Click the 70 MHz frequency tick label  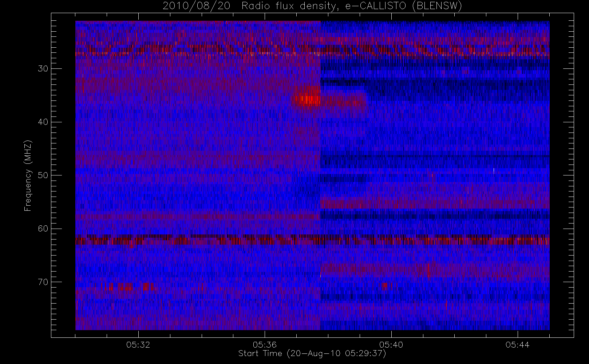click(x=43, y=282)
